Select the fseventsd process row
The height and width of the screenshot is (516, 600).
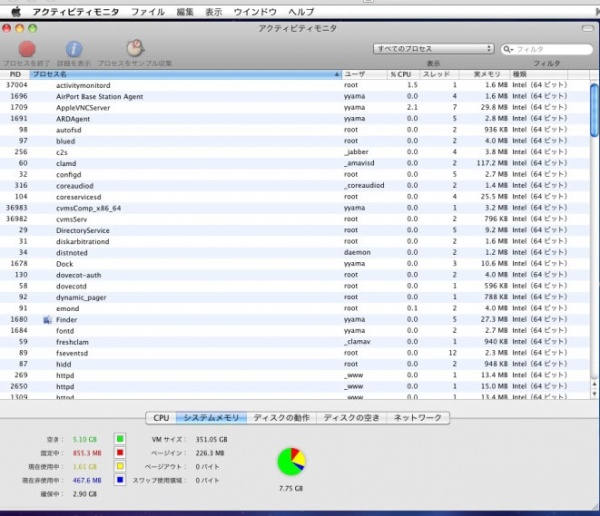coord(295,353)
